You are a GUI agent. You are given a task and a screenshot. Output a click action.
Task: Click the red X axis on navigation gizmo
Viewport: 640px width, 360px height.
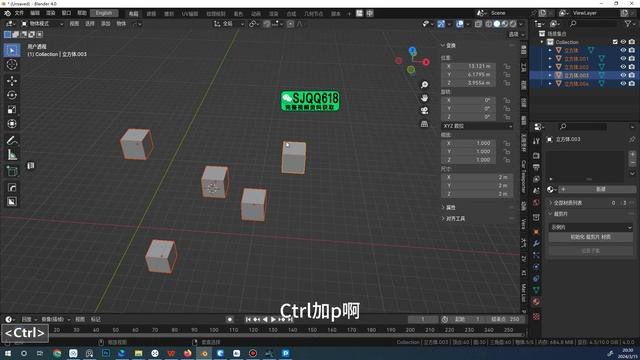click(x=426, y=62)
